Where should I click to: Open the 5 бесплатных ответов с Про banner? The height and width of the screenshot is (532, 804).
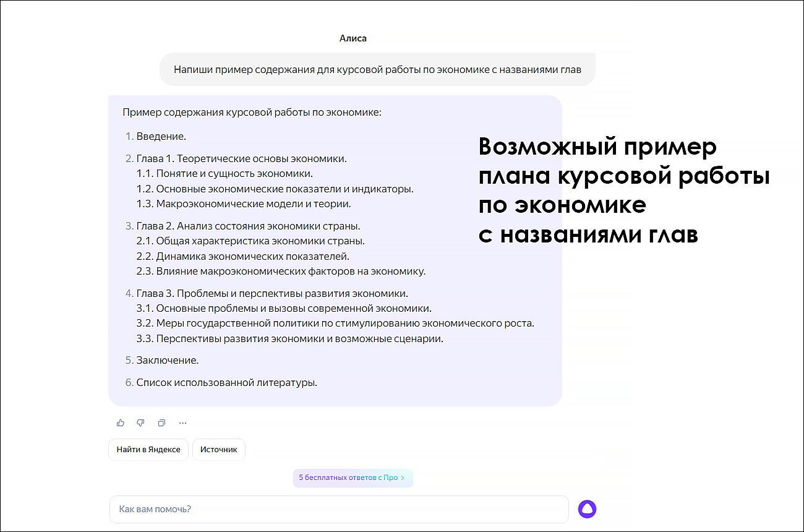[x=353, y=478]
